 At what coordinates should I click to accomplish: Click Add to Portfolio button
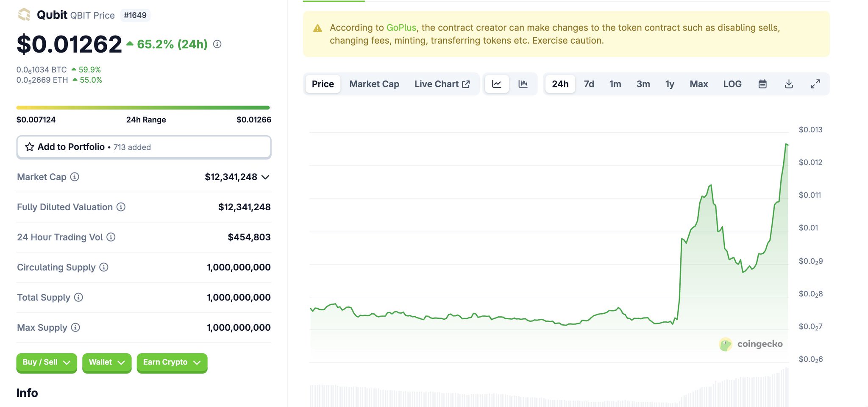click(x=144, y=147)
